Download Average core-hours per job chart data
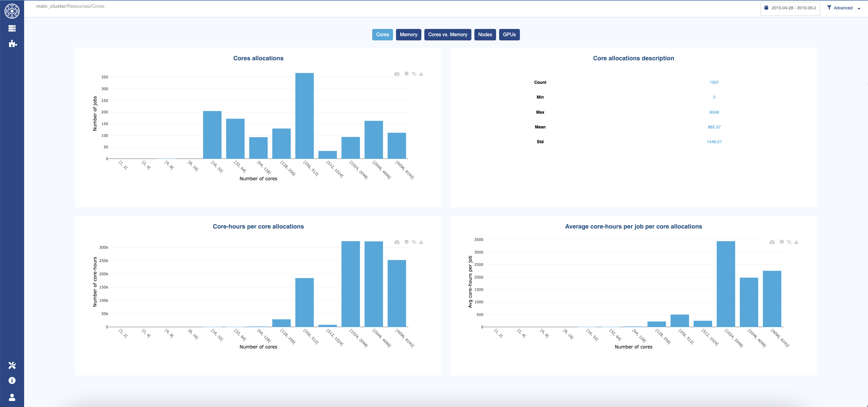868x407 pixels. pyautogui.click(x=796, y=242)
